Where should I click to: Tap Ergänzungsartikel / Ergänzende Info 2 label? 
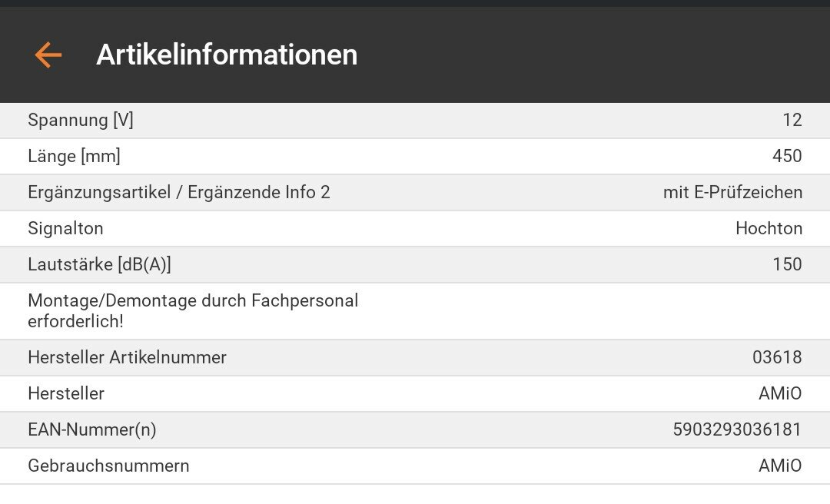pyautogui.click(x=179, y=192)
